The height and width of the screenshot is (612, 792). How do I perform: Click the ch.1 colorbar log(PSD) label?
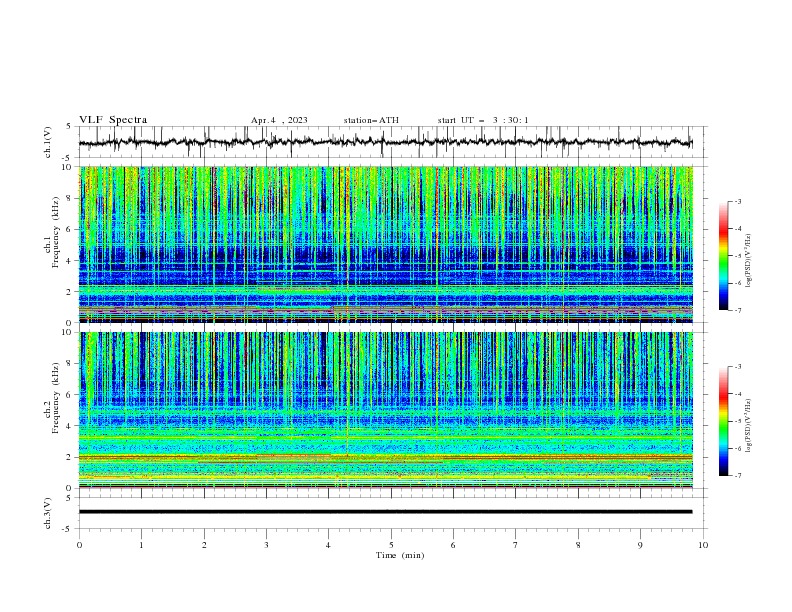pyautogui.click(x=749, y=261)
